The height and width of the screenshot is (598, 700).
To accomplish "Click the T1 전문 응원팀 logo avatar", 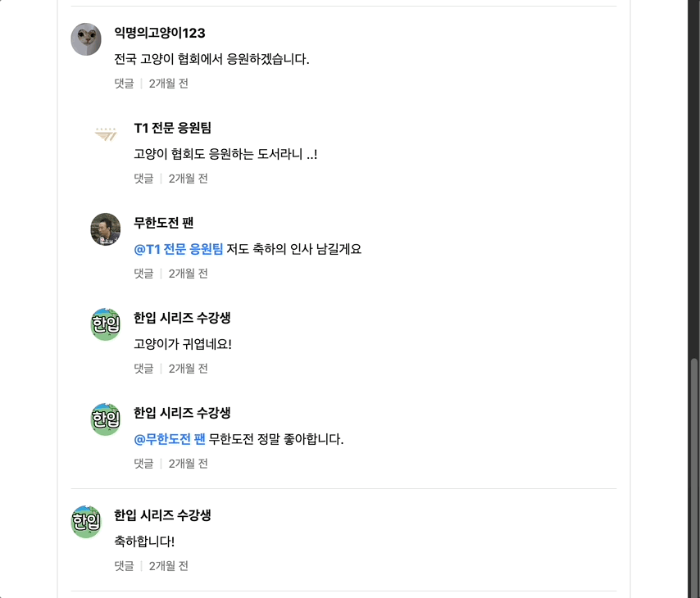I will pos(106,134).
